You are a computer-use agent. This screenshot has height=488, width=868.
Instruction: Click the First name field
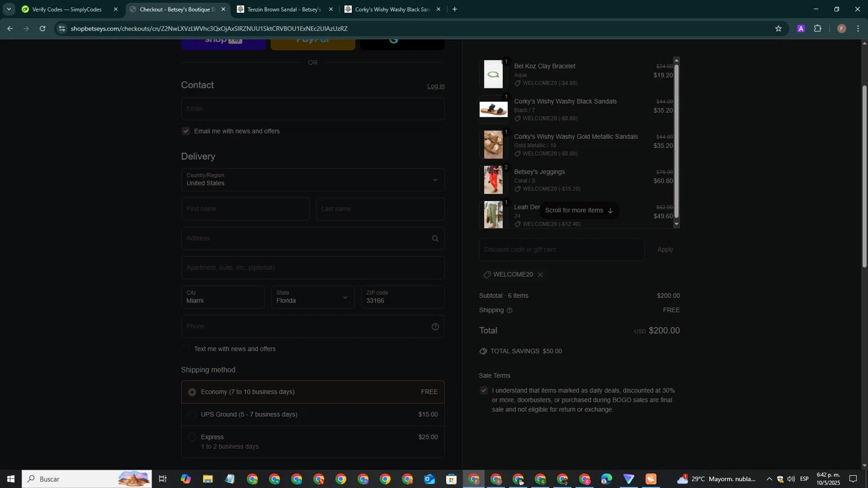tap(245, 209)
